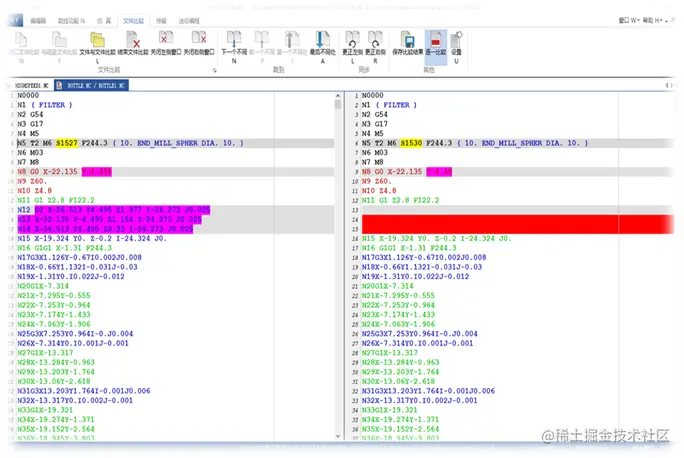Click left pane scrollbar up arrow

click(338, 96)
